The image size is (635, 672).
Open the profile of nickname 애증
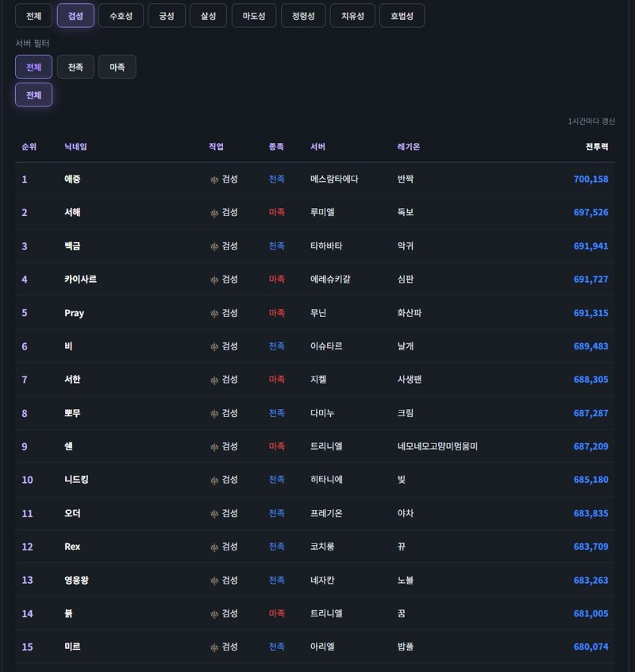pos(72,180)
